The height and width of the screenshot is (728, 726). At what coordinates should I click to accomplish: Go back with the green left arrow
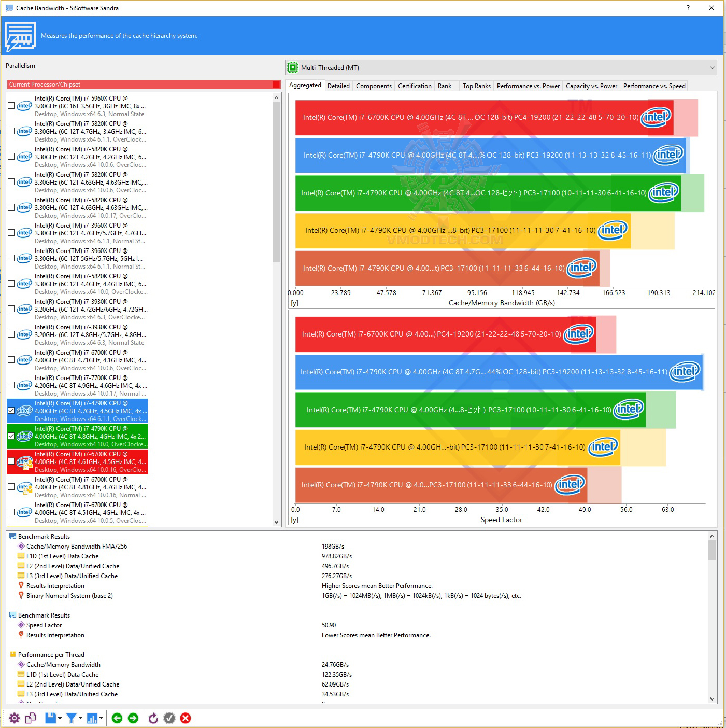tap(117, 718)
